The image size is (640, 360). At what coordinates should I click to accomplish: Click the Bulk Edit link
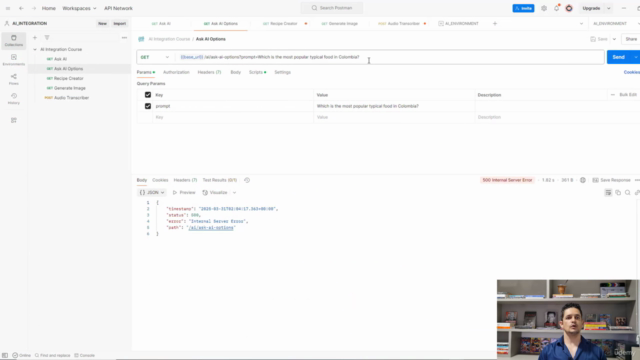(628, 95)
